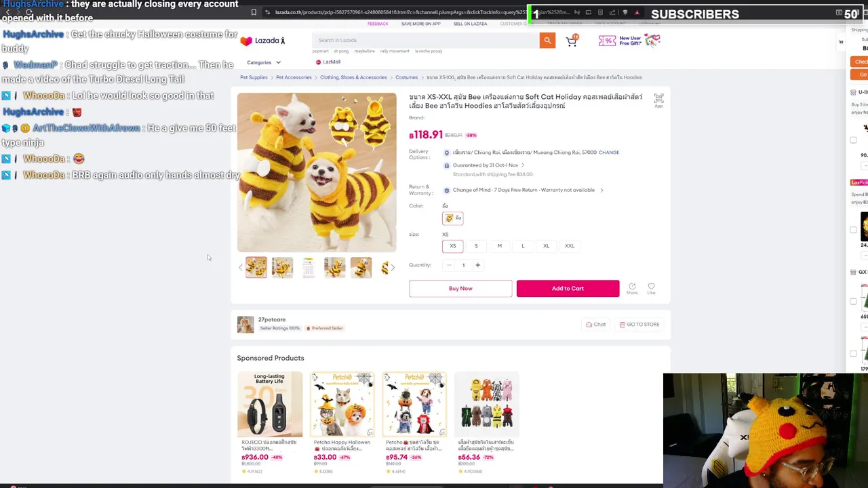Screen dimensions: 868x488
Task: Click the LazMall icon link
Action: 328,62
